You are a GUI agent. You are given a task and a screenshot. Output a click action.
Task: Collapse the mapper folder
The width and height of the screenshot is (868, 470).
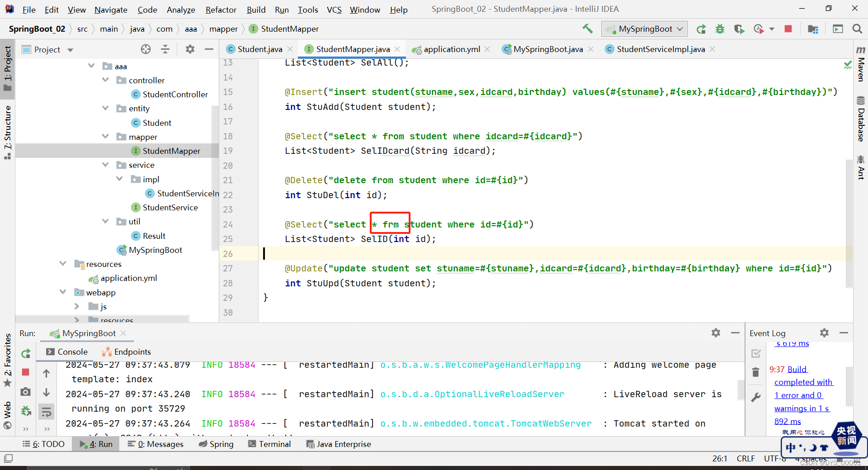coord(105,137)
